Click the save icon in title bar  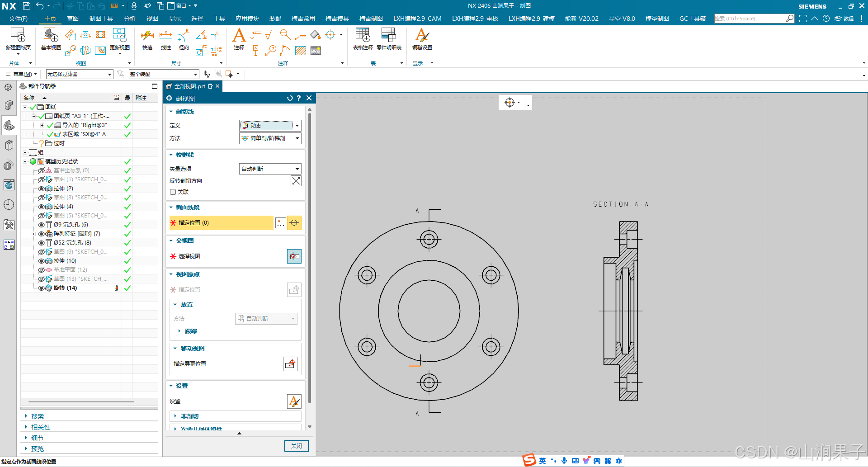(x=27, y=6)
